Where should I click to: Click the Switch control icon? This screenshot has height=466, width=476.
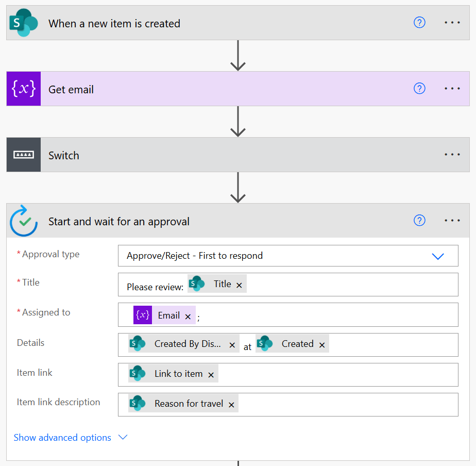pos(24,155)
